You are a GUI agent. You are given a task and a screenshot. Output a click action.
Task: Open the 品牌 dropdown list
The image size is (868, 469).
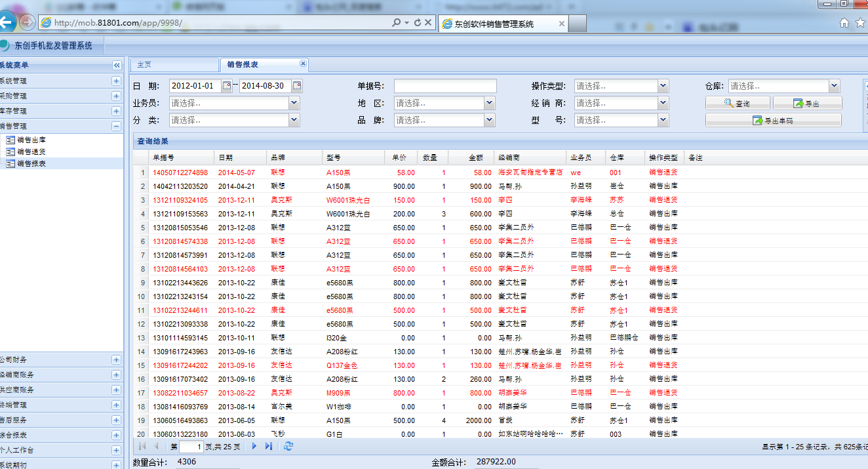pyautogui.click(x=489, y=120)
